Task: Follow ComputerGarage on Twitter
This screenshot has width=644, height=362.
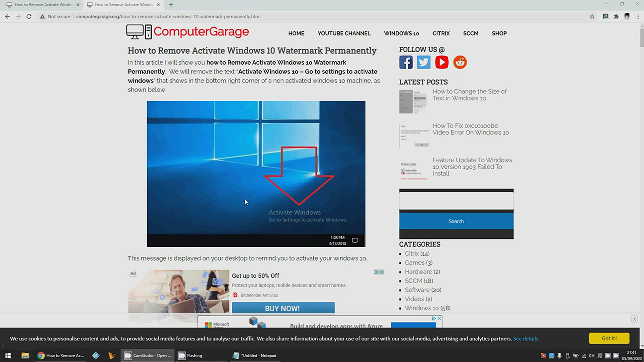Action: [x=424, y=62]
